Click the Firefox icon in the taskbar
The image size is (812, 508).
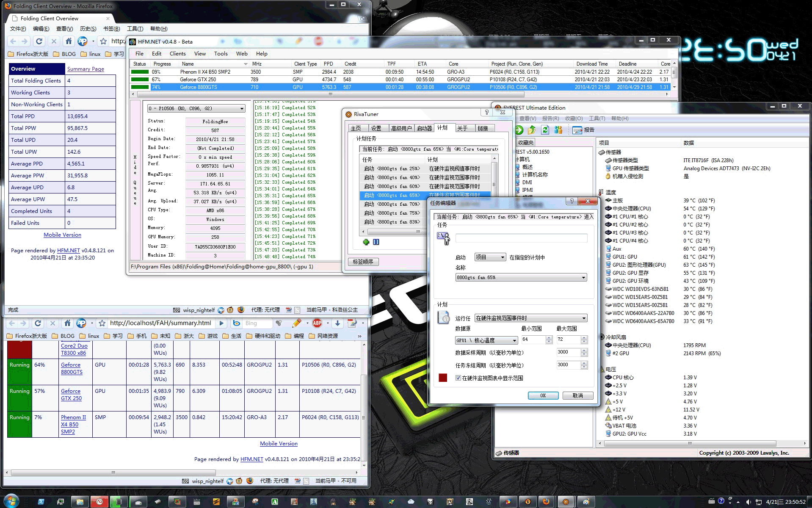click(x=546, y=502)
